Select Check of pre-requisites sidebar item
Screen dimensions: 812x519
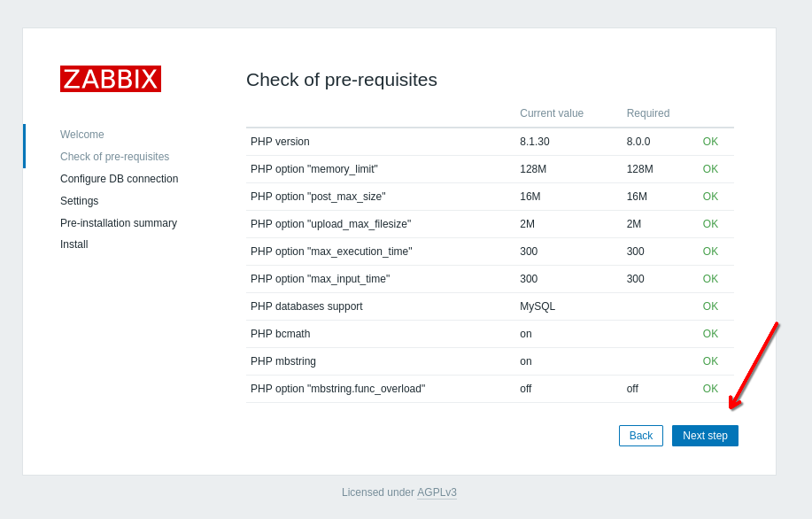pos(114,157)
